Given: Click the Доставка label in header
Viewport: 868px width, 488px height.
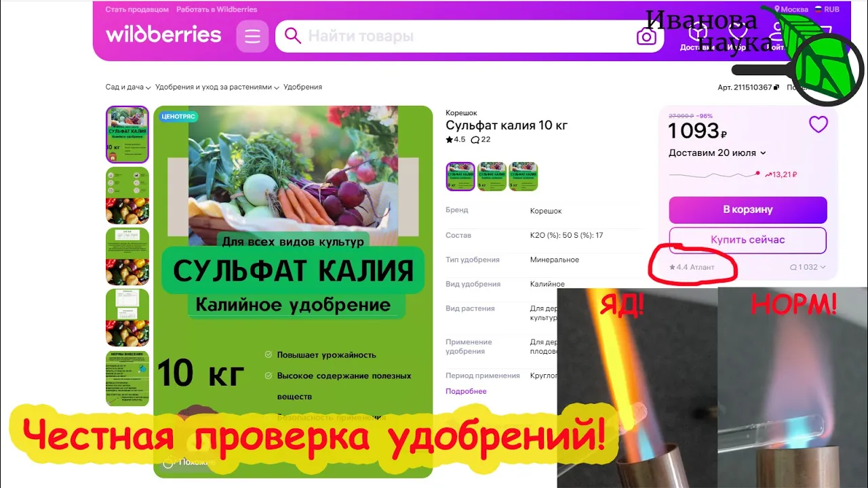Looking at the screenshot, I should pos(696,47).
